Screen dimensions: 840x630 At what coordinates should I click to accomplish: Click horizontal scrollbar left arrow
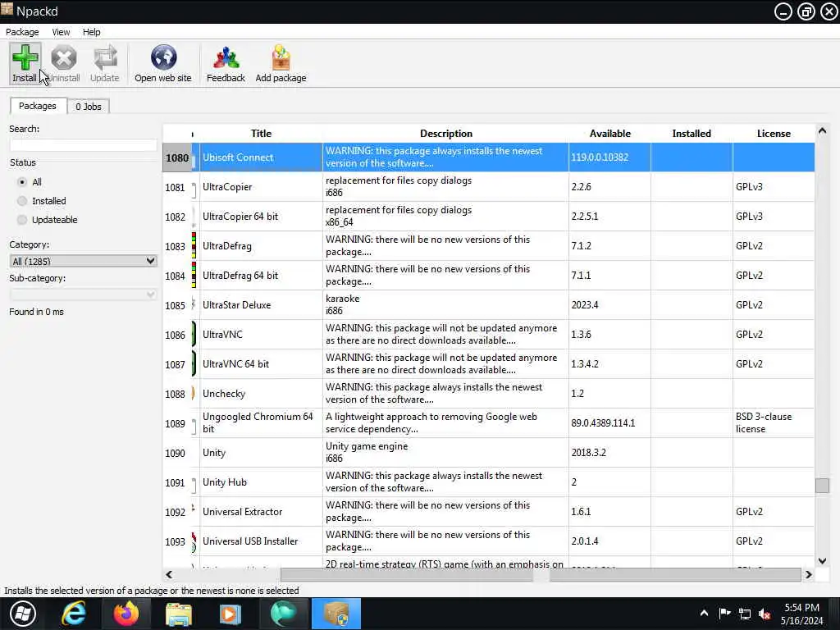coord(169,574)
